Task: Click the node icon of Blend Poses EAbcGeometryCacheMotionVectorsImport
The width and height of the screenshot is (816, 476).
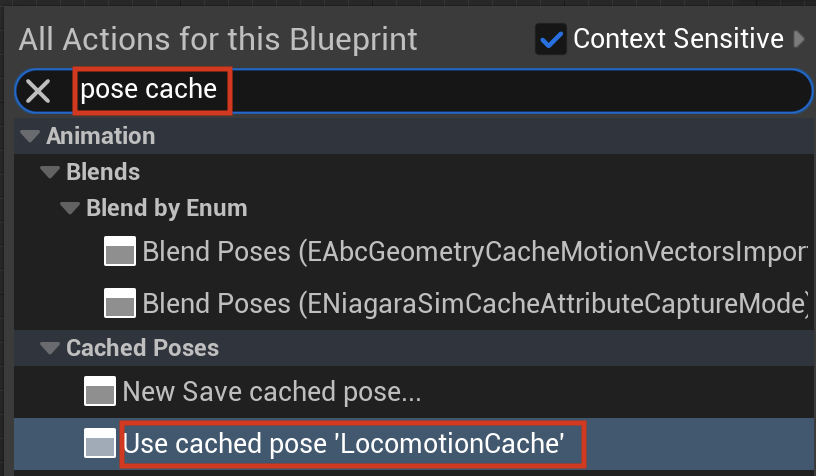Action: pos(120,251)
